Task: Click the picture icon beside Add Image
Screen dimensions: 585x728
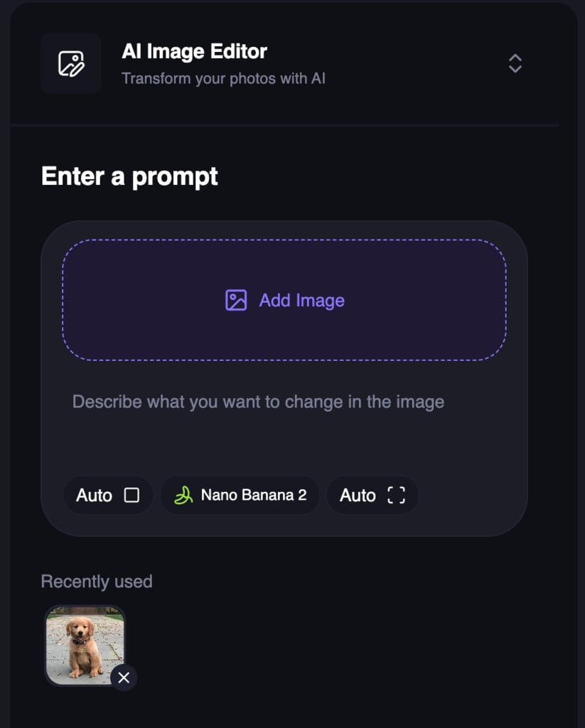Action: click(x=236, y=300)
